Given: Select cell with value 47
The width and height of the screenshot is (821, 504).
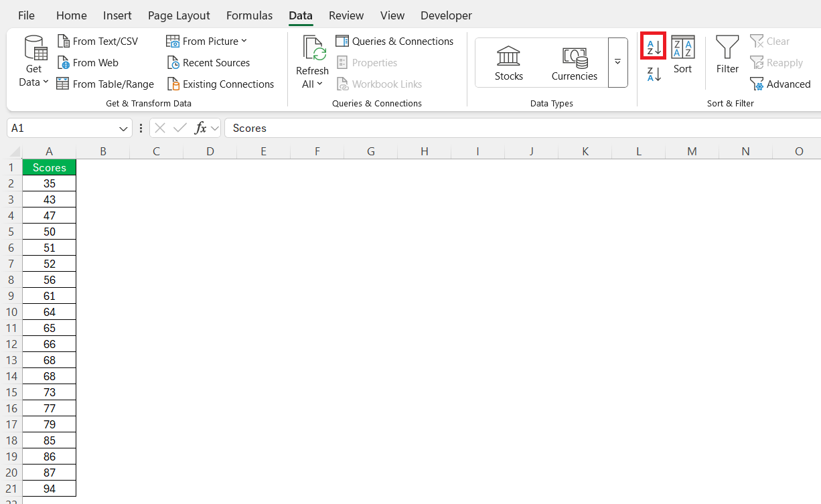Looking at the screenshot, I should pos(50,216).
